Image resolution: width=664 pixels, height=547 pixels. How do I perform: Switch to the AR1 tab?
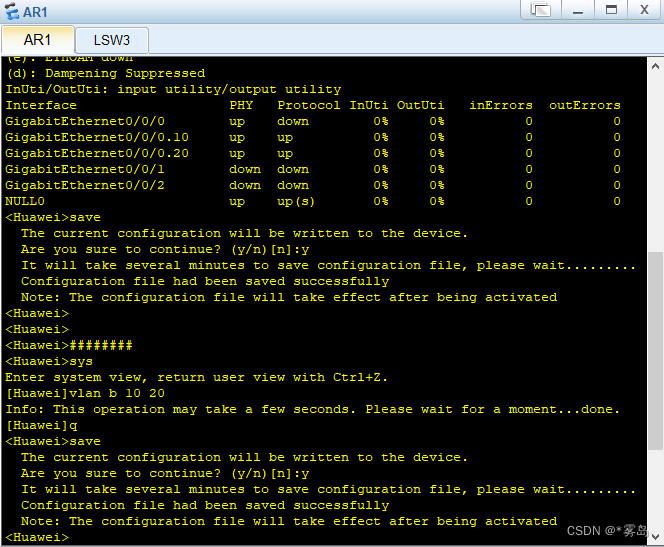tap(38, 40)
